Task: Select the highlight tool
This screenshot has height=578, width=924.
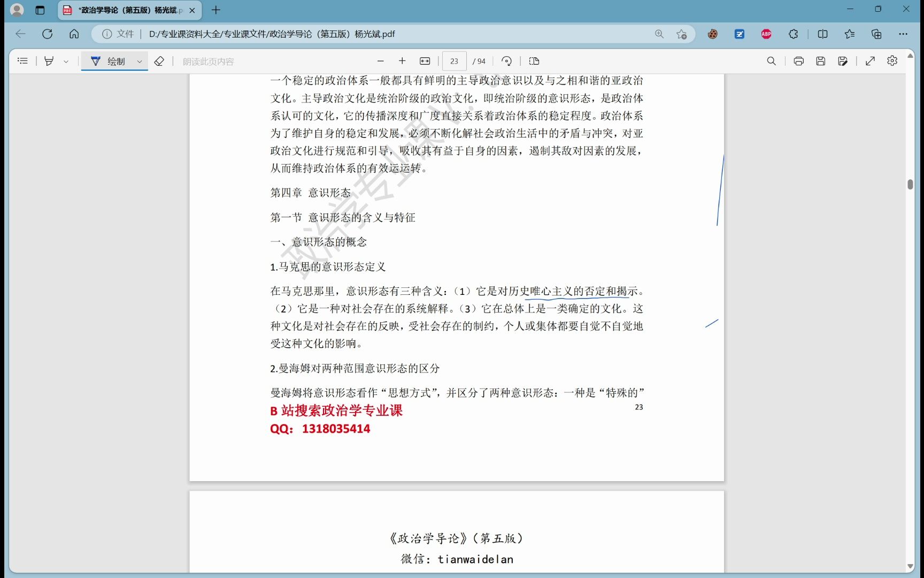Action: tap(49, 61)
